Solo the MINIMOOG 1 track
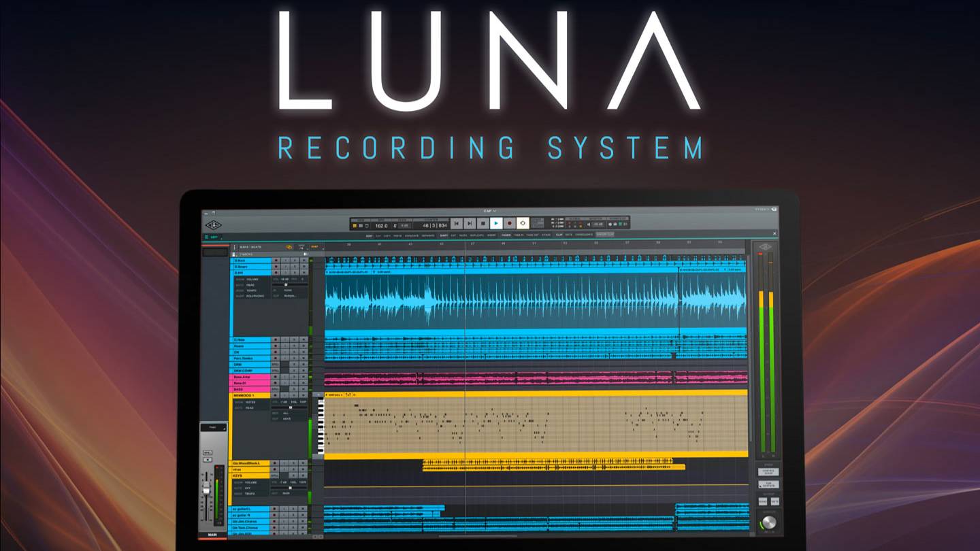 coord(294,395)
